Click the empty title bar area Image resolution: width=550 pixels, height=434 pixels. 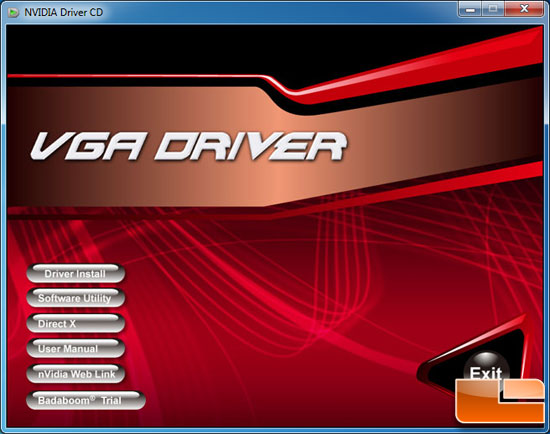[281, 13]
